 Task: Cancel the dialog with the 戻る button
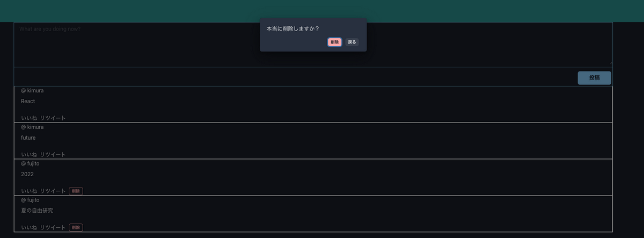coord(352,42)
